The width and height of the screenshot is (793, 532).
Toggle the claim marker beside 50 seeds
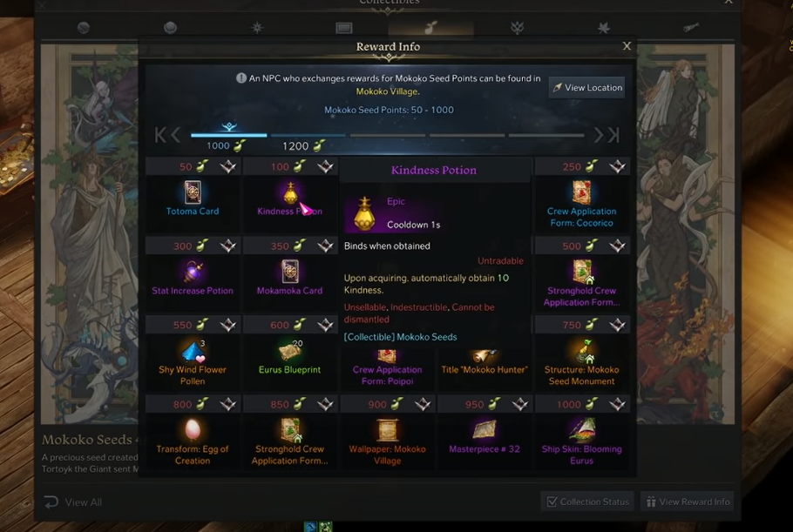click(x=228, y=166)
